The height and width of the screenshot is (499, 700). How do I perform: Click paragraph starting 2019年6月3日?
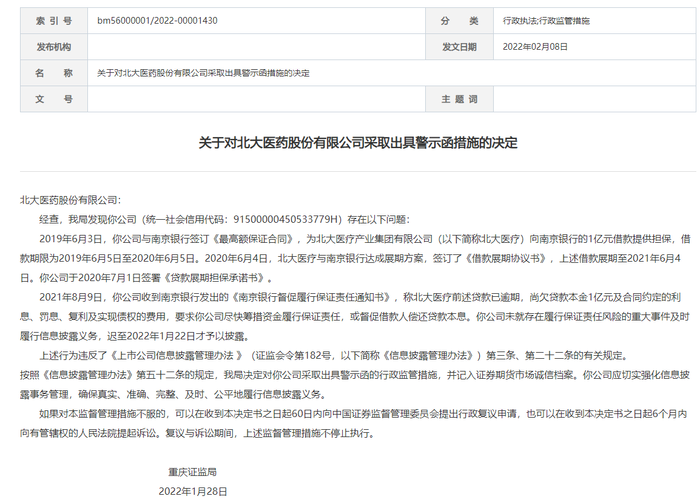[x=355, y=258]
